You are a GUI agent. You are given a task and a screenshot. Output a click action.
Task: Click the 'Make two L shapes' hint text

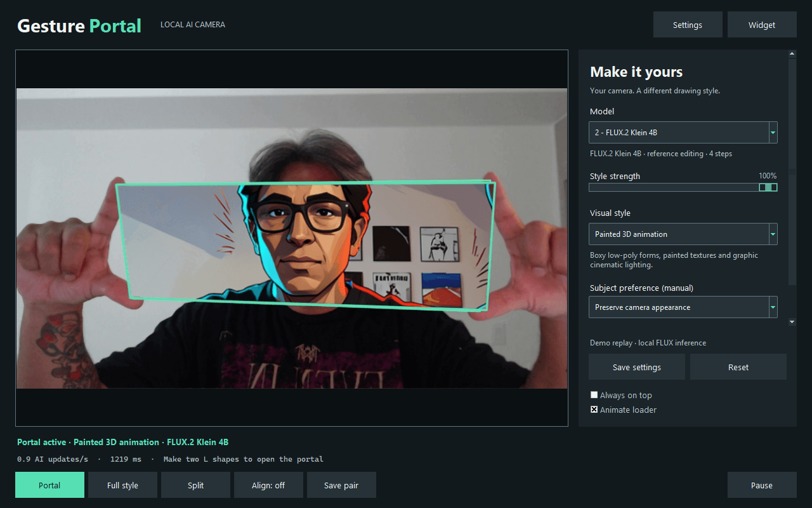click(244, 459)
